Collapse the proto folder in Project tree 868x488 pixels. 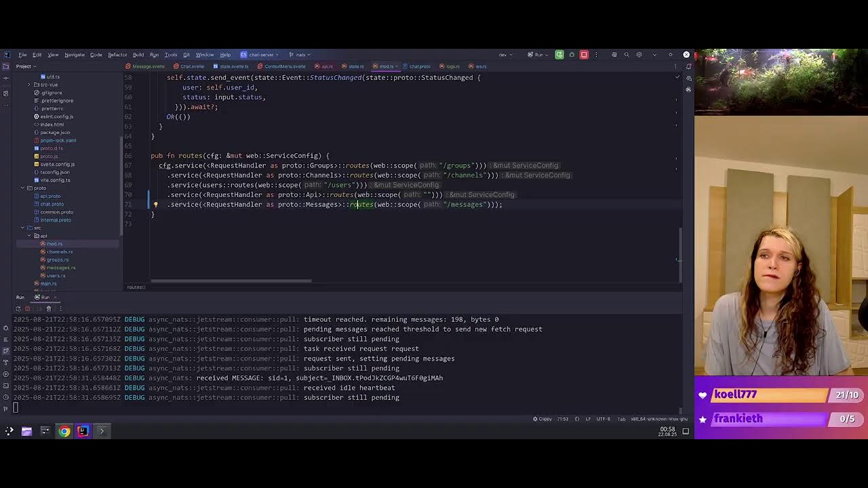pyautogui.click(x=22, y=188)
